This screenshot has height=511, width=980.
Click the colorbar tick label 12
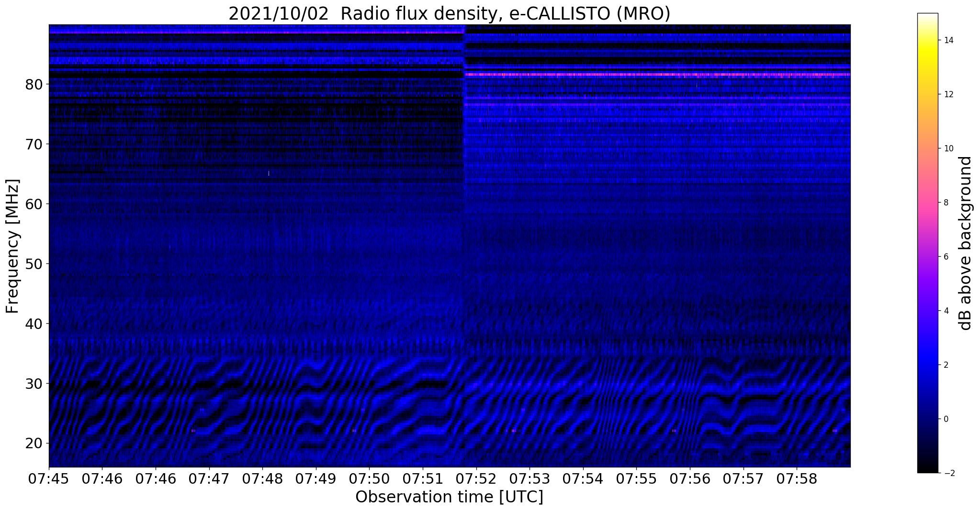948,94
